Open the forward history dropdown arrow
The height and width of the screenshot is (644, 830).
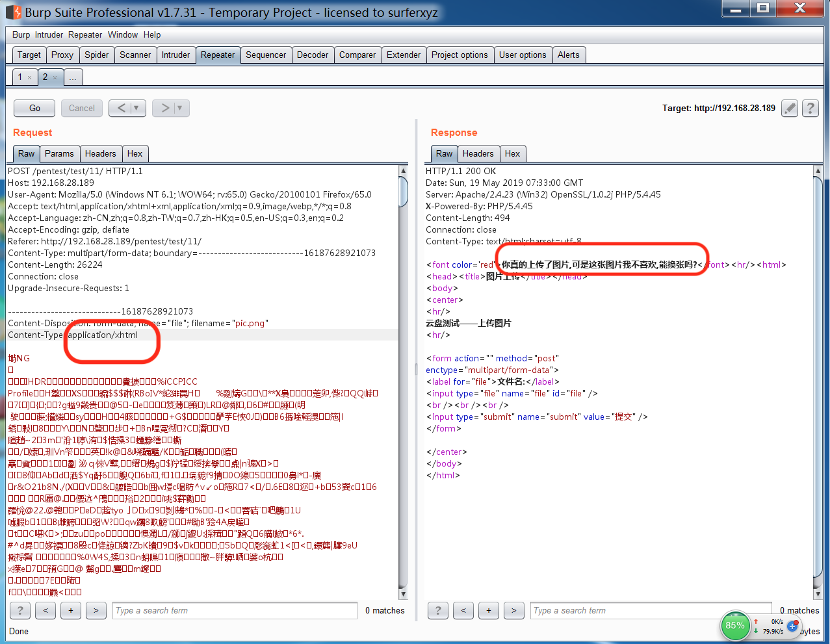click(180, 108)
